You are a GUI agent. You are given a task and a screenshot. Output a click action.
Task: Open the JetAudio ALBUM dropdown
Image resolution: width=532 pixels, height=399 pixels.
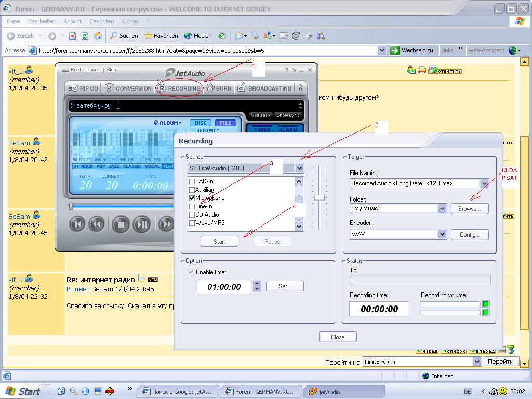(168, 123)
